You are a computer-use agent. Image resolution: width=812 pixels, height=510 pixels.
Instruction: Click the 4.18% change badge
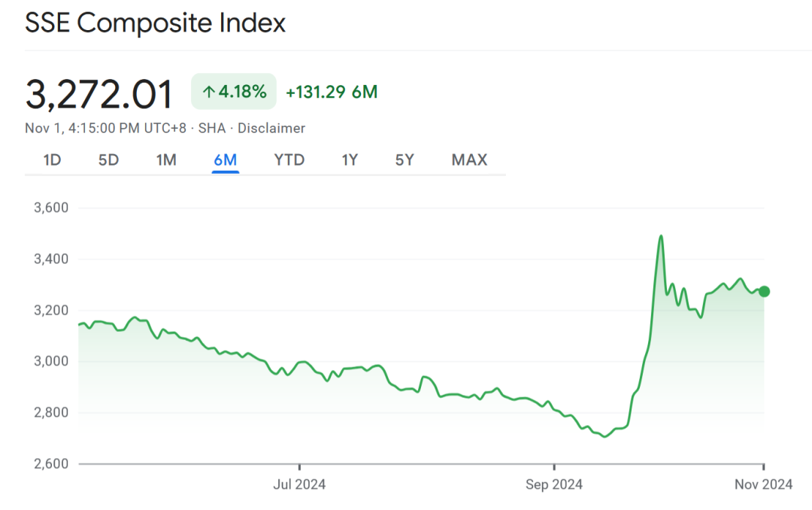(x=234, y=93)
